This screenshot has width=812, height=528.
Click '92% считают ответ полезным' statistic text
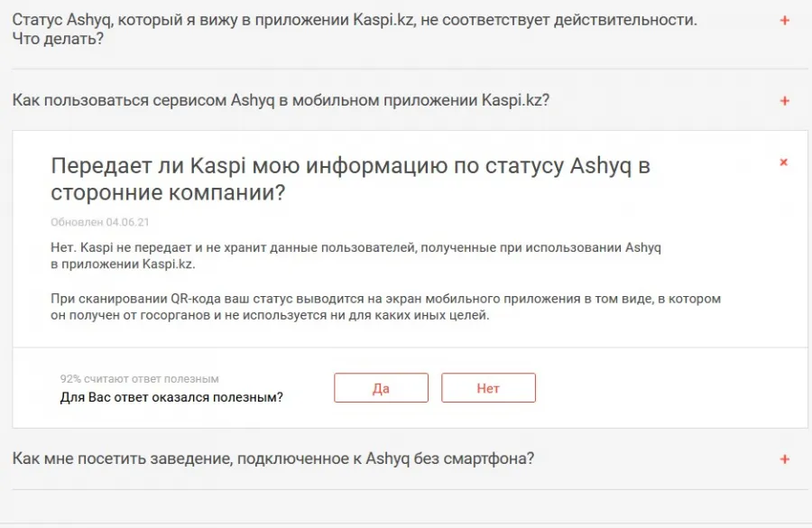coord(139,379)
